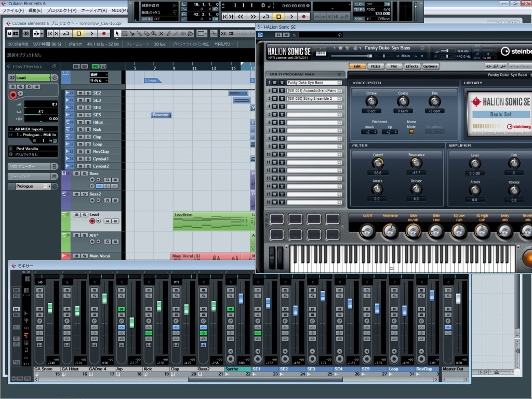Solo slot 3 String Ensemble 2

[x=282, y=98]
